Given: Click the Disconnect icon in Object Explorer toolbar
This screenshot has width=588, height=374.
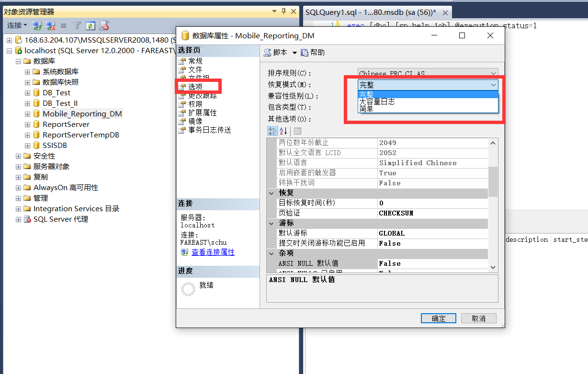Looking at the screenshot, I should click(50, 25).
